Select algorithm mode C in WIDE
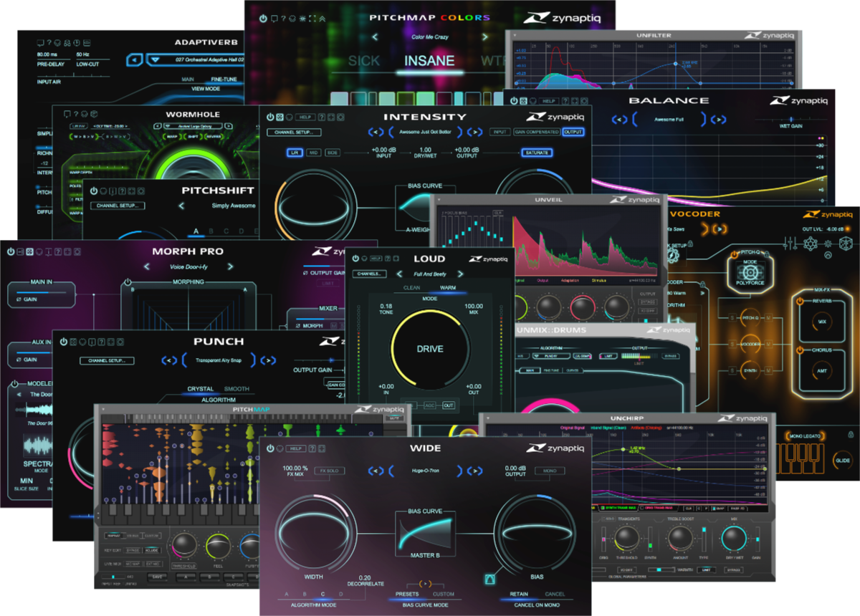860x616 pixels. [323, 594]
